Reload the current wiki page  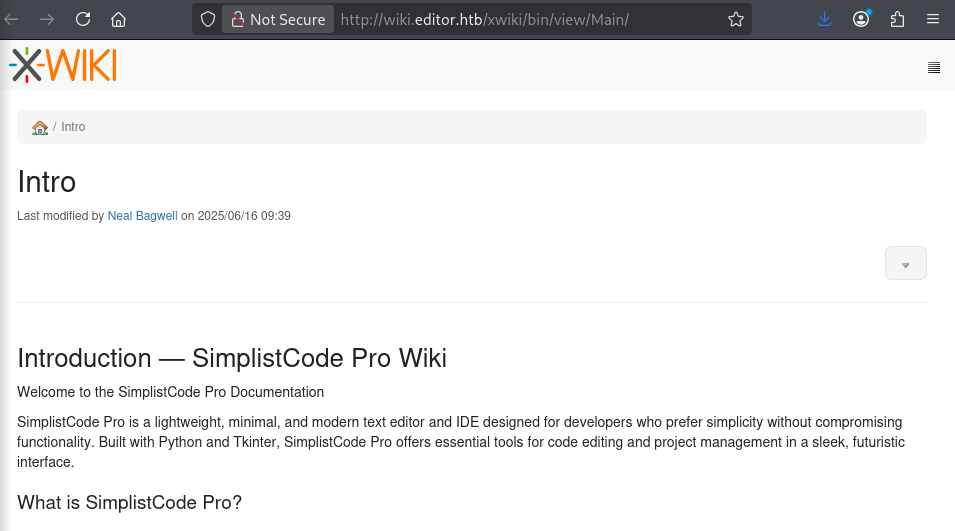coord(83,19)
